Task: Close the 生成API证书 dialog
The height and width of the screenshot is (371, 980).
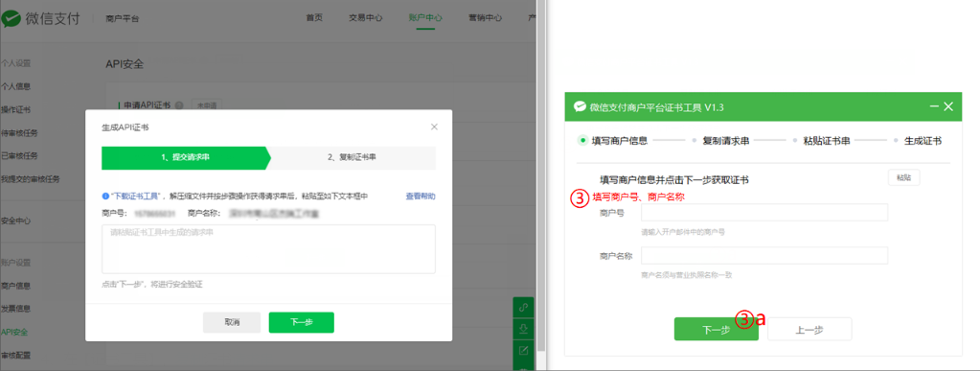Action: (434, 127)
